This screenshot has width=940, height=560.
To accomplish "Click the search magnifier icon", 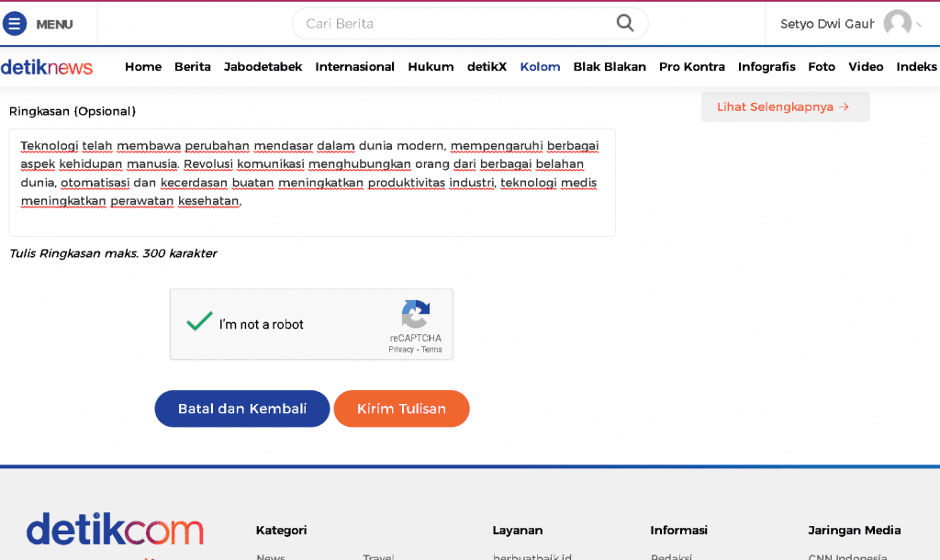I will coord(625,23).
